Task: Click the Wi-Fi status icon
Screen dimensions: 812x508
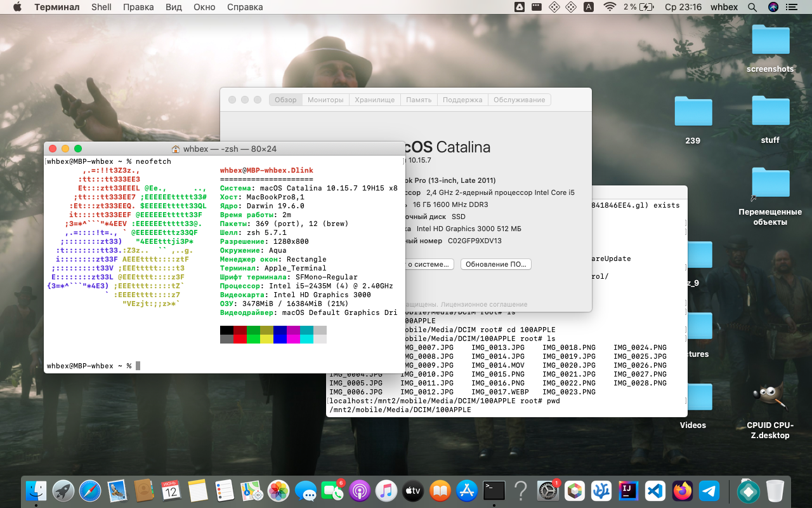Action: 610,7
